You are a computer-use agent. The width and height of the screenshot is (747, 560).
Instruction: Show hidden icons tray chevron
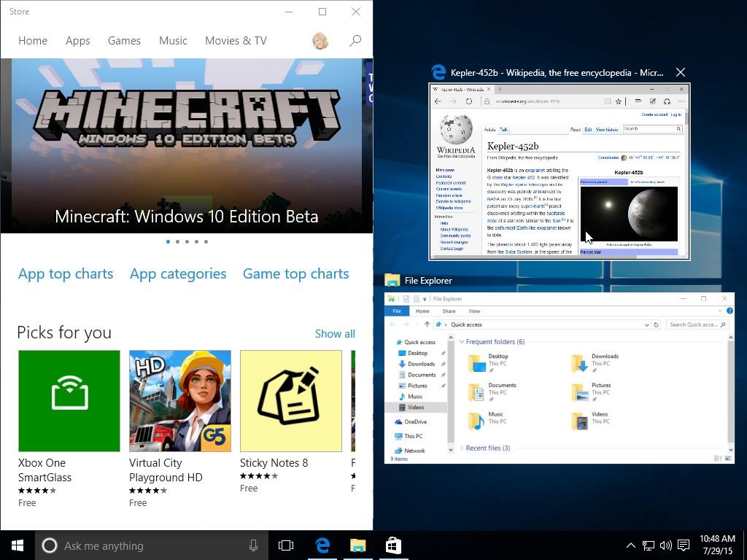click(630, 545)
